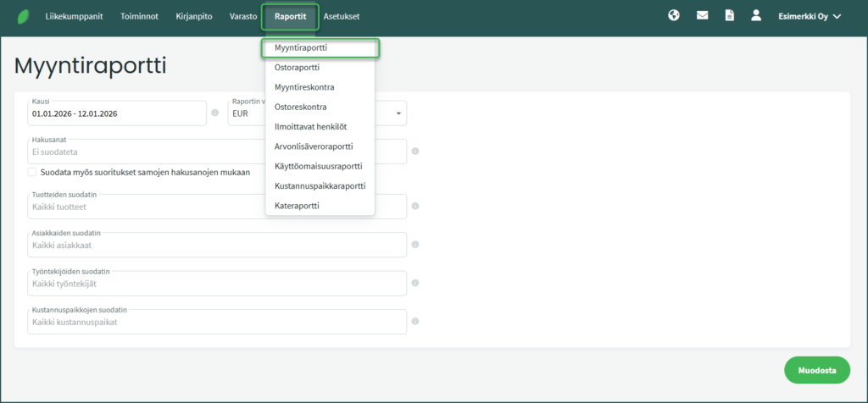Click the document icon in header

[x=729, y=15]
